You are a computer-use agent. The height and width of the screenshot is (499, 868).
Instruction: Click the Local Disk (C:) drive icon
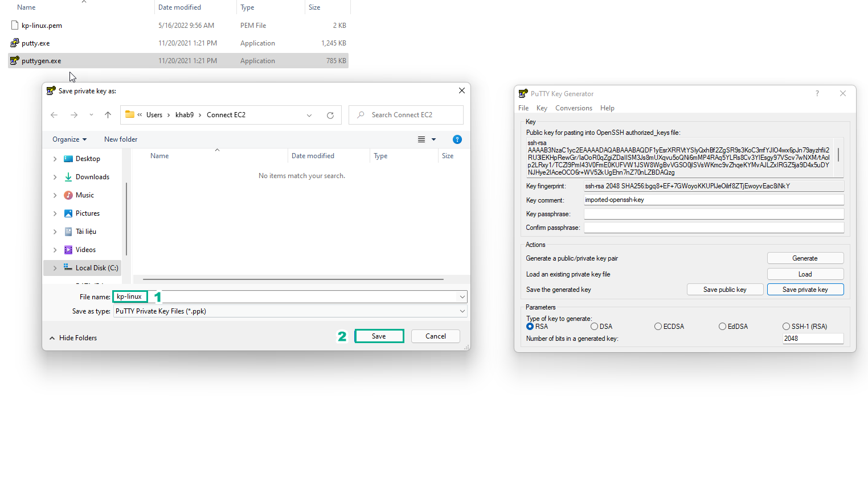coord(68,267)
